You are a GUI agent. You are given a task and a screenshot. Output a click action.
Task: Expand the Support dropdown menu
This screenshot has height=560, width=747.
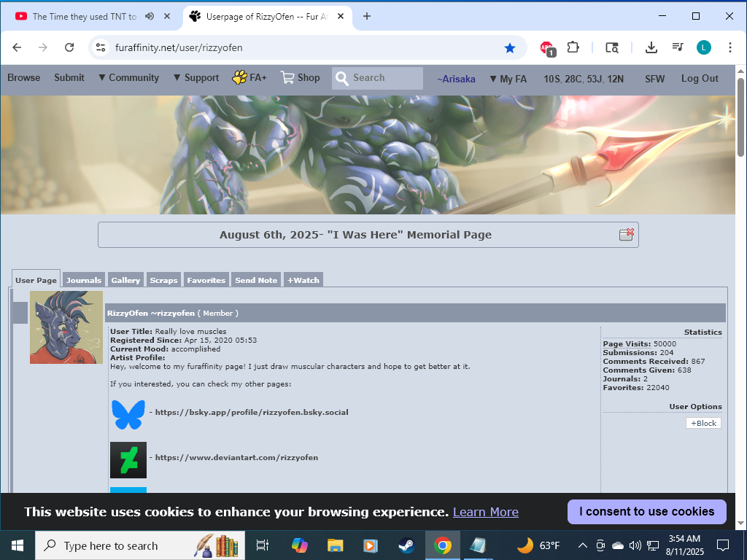click(x=196, y=77)
